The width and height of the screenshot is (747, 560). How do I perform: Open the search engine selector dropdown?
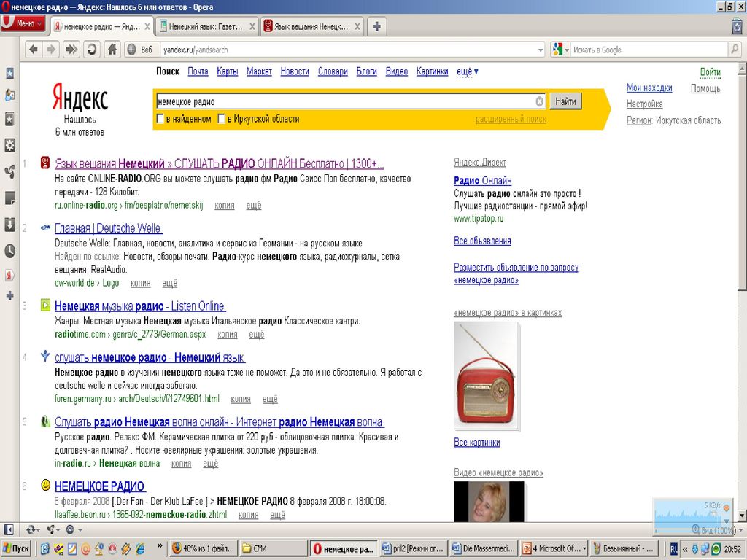coord(561,50)
